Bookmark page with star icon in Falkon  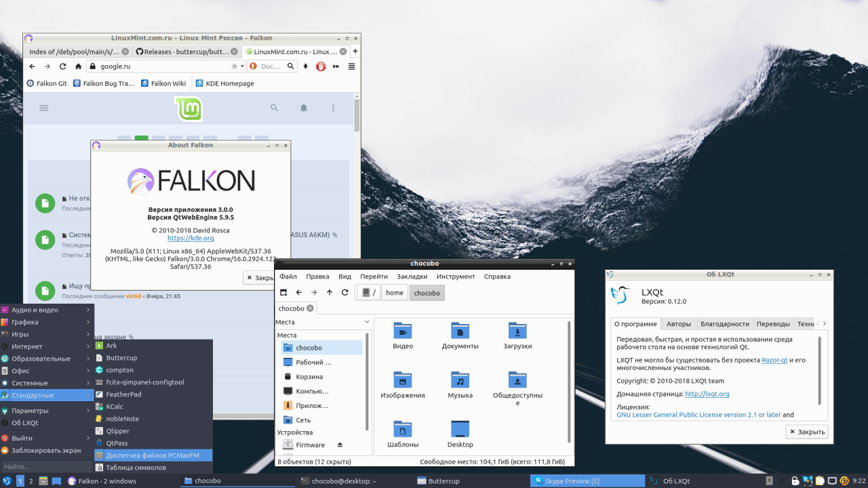click(235, 66)
